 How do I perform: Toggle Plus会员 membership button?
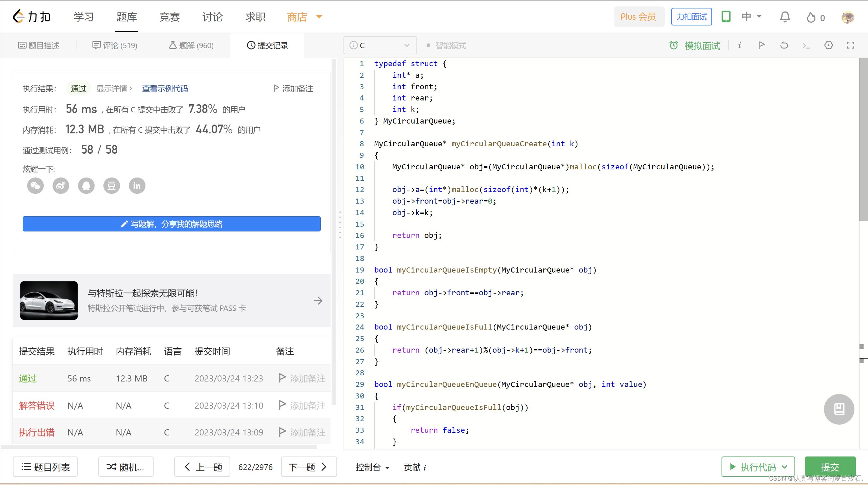pos(638,17)
